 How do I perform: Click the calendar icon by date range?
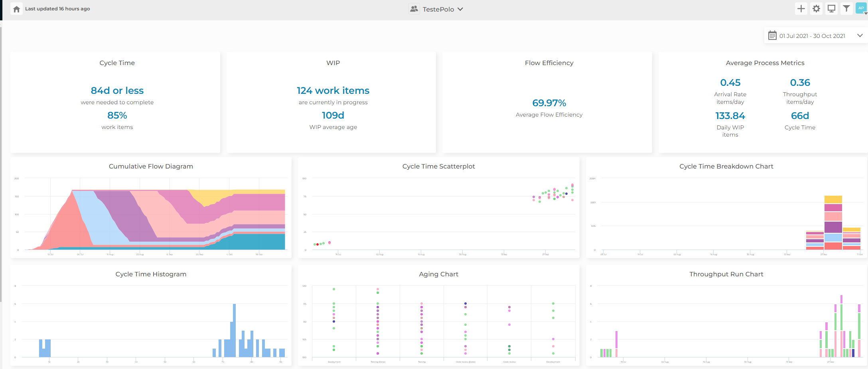[x=772, y=36]
